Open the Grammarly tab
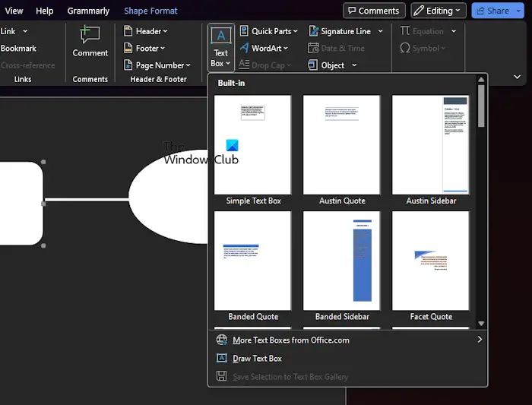532x405 pixels. [x=88, y=11]
